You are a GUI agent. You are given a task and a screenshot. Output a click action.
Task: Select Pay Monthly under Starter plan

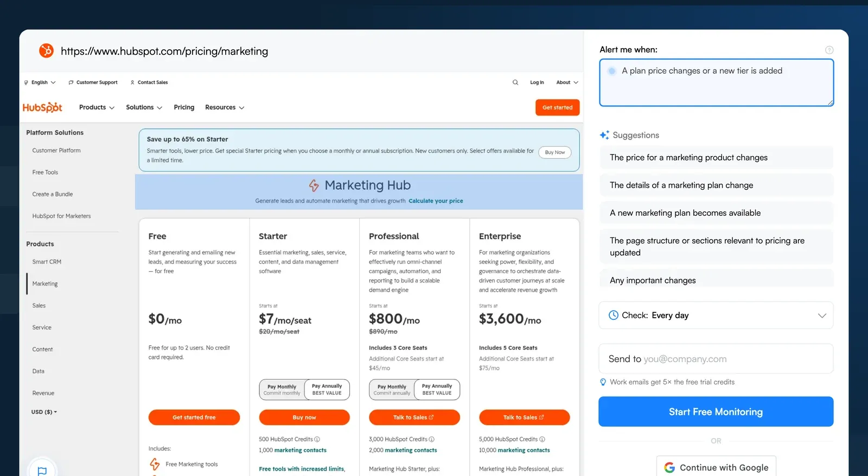pos(282,390)
